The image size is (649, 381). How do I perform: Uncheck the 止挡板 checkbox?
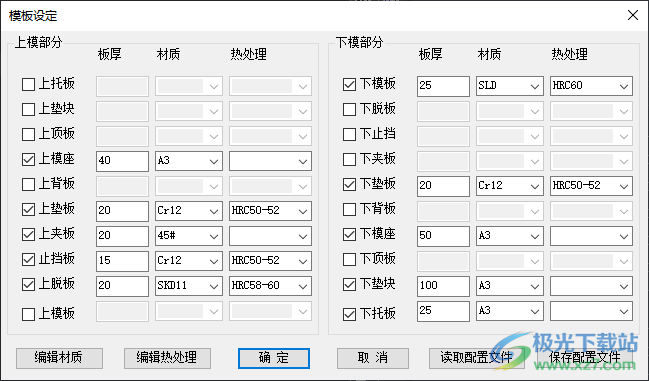point(28,259)
